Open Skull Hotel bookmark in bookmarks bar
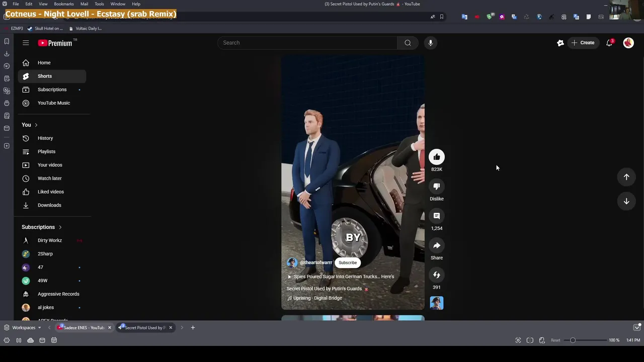644x362 pixels. (x=45, y=29)
